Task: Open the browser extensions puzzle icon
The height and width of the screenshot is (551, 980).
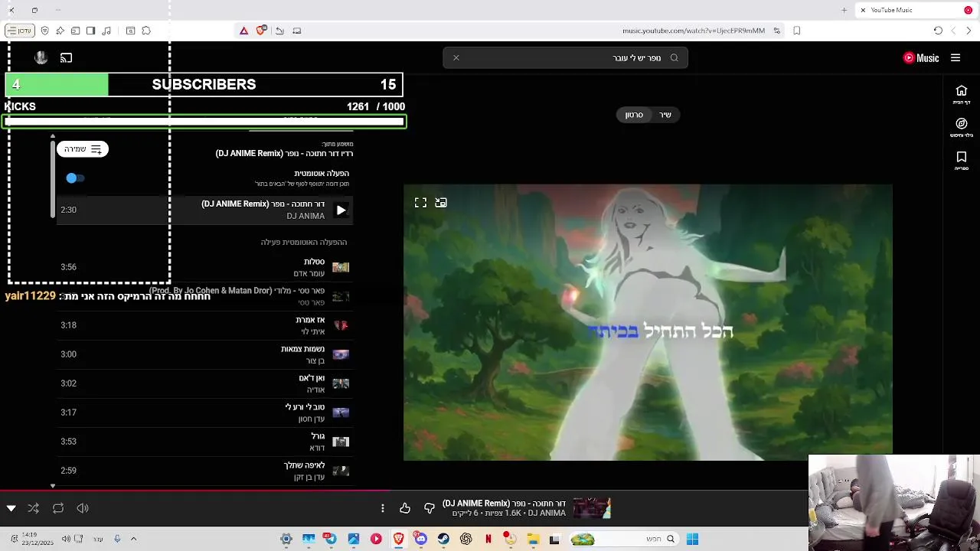Action: coord(146,31)
